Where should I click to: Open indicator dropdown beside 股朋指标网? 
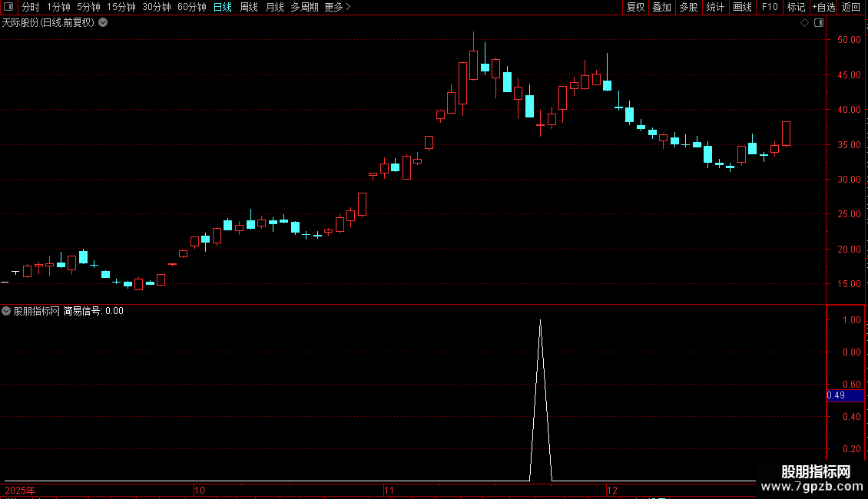tap(6, 311)
